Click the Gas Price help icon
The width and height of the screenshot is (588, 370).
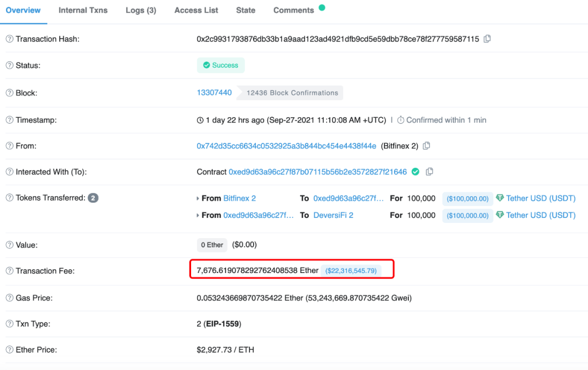9,298
